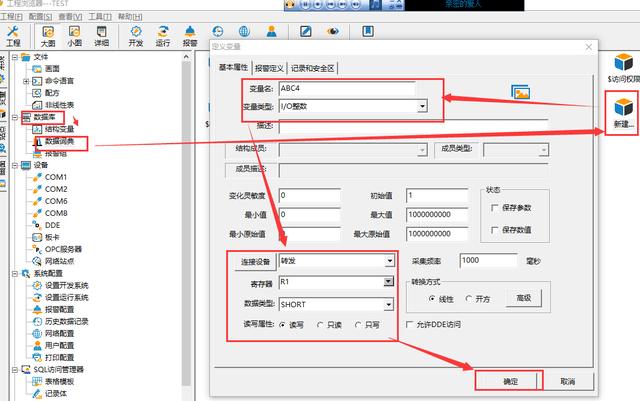Image resolution: width=640 pixels, height=401 pixels.
Task: Click the history clock toolbar icon
Action: click(218, 31)
